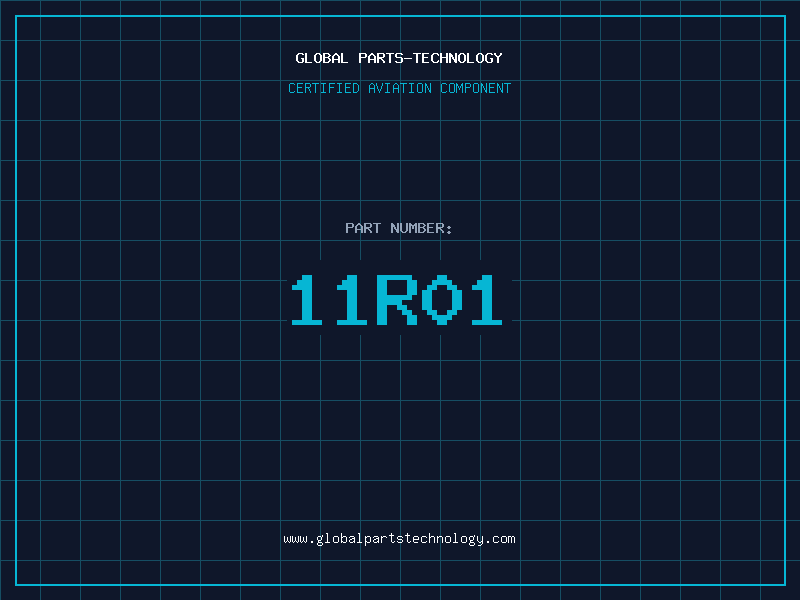Image resolution: width=800 pixels, height=600 pixels.
Task: Select the word CERTIFIED in the subtitle
Action: (x=324, y=88)
